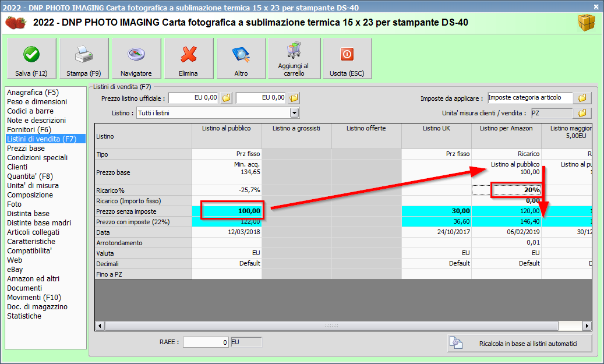Open Note e descrizioni section
The image size is (604, 364).
tap(36, 120)
